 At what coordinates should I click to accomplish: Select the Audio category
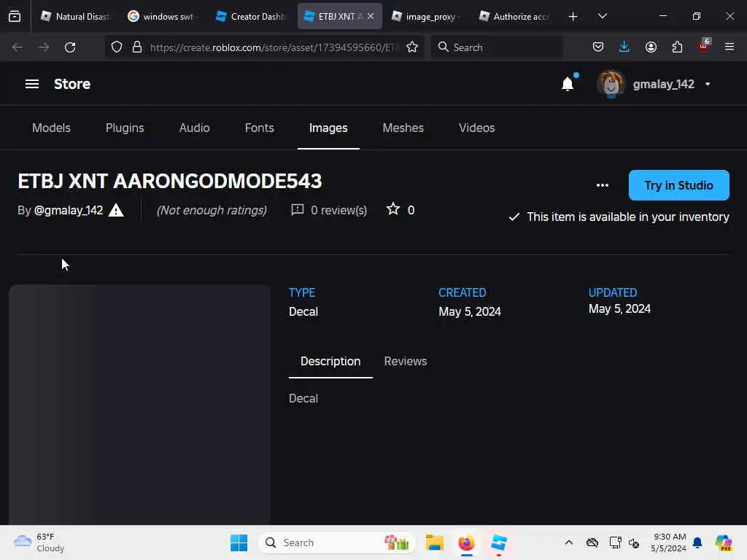tap(194, 128)
